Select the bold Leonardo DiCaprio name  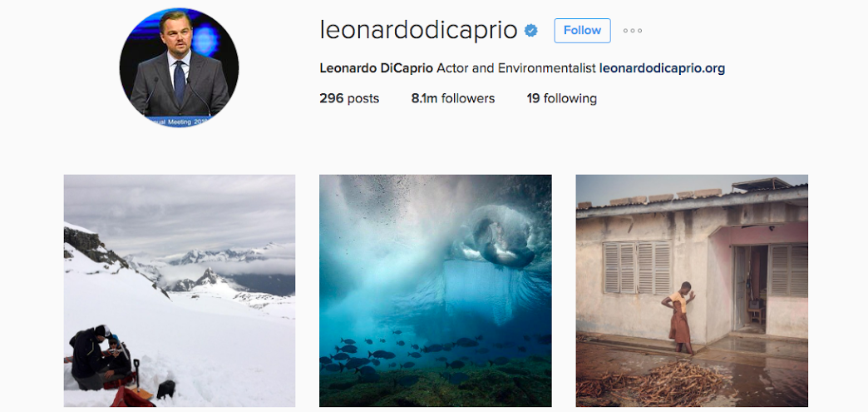pos(377,69)
